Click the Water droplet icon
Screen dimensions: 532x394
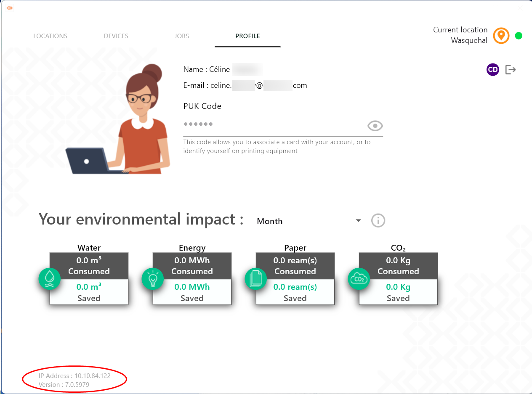(x=49, y=279)
